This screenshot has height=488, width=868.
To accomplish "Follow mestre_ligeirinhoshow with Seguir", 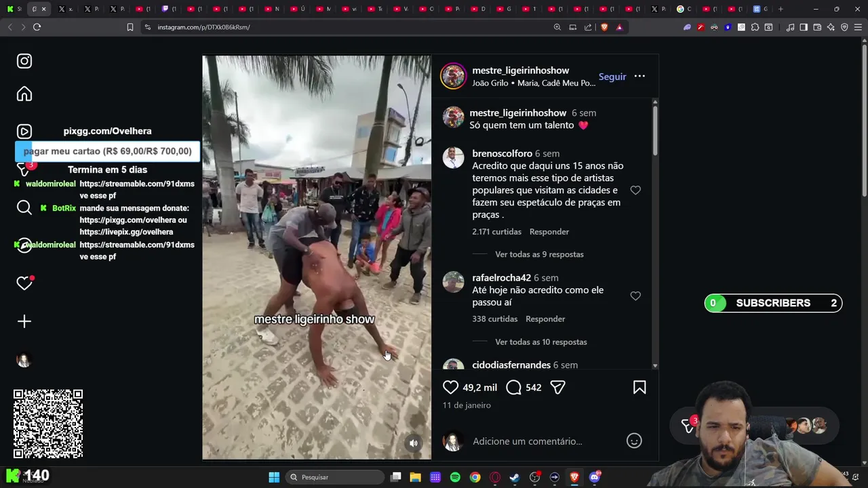I will tap(612, 77).
